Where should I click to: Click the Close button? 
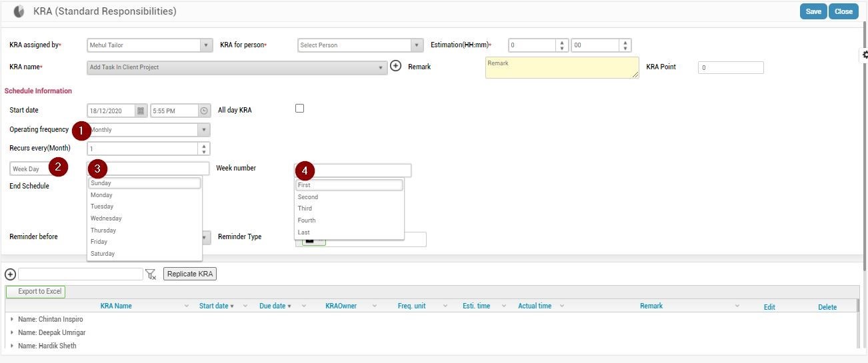[x=843, y=11]
